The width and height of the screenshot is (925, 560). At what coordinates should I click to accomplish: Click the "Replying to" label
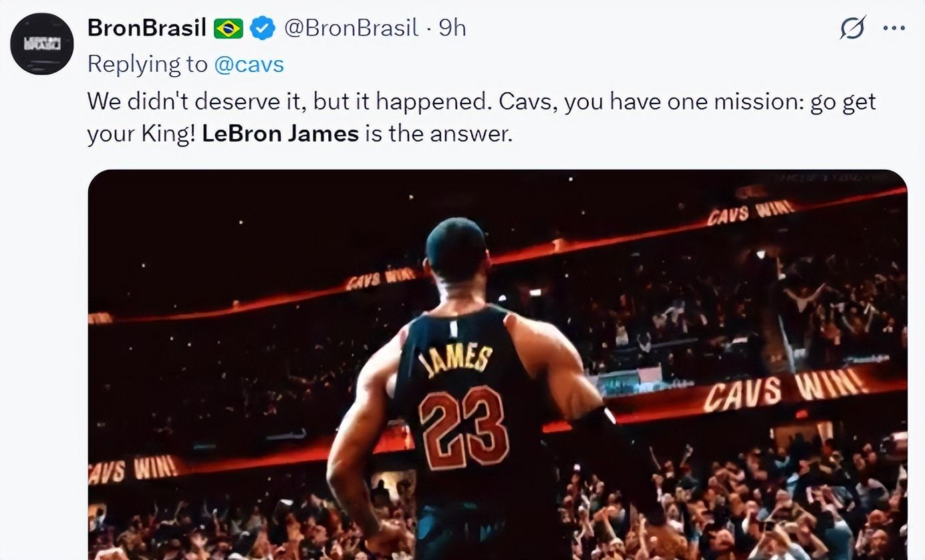pyautogui.click(x=148, y=64)
